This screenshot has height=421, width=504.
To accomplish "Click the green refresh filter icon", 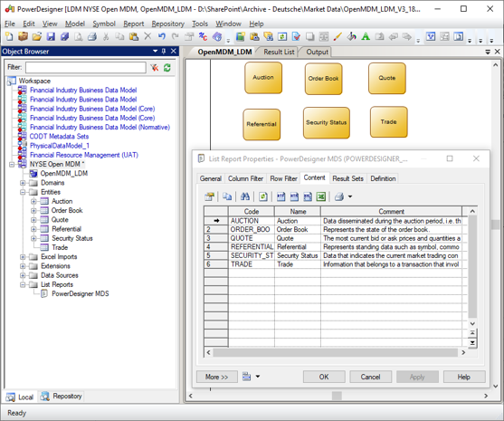I will click(x=167, y=68).
